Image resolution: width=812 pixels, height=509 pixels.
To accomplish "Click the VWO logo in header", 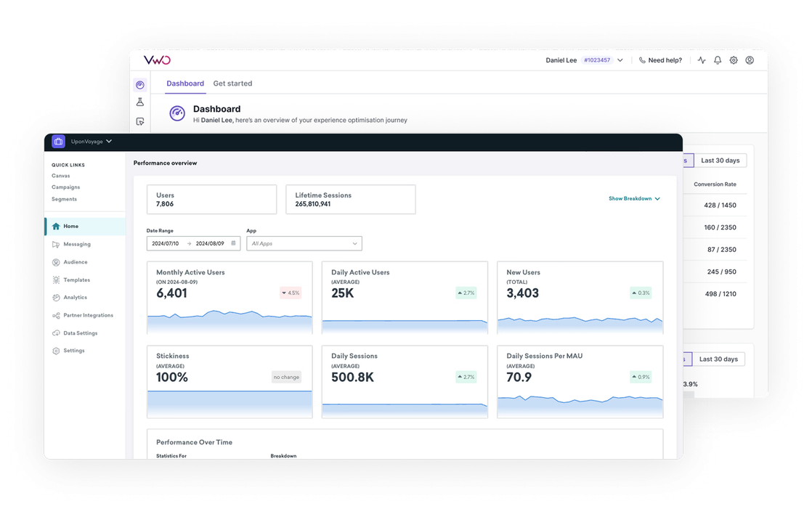I will tap(156, 60).
